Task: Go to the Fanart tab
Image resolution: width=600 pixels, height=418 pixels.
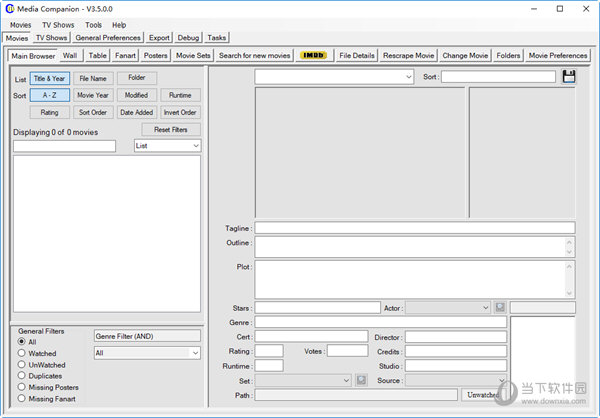Action: click(x=125, y=56)
